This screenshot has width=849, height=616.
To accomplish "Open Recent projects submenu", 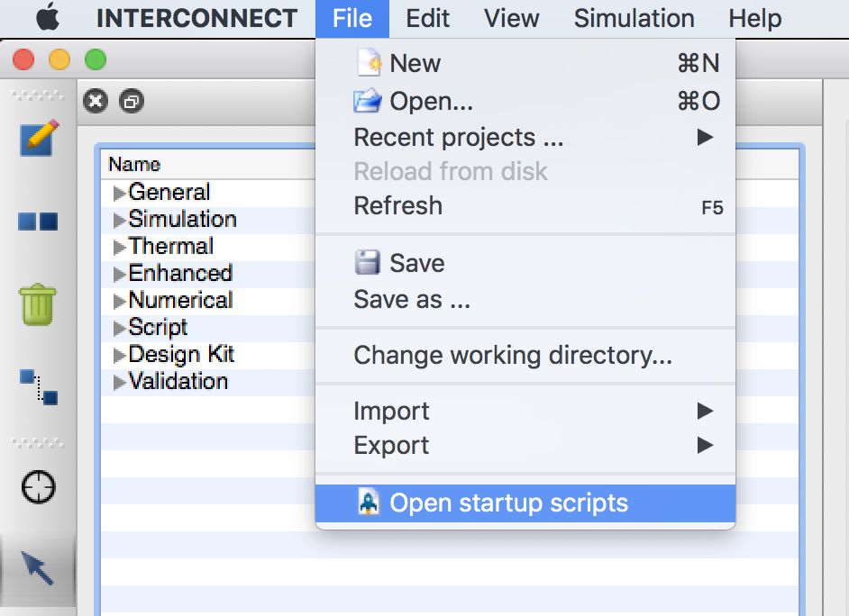I will pyautogui.click(x=525, y=138).
